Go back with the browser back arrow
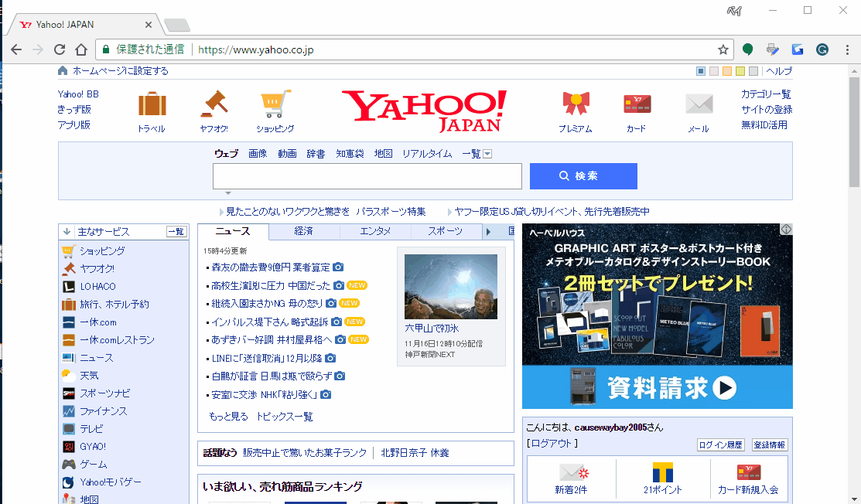Image resolution: width=861 pixels, height=504 pixels. (x=16, y=49)
